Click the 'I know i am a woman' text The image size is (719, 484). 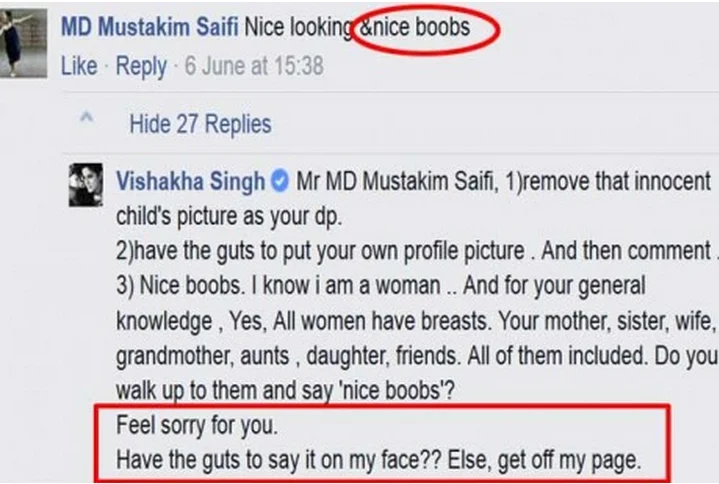(x=343, y=285)
